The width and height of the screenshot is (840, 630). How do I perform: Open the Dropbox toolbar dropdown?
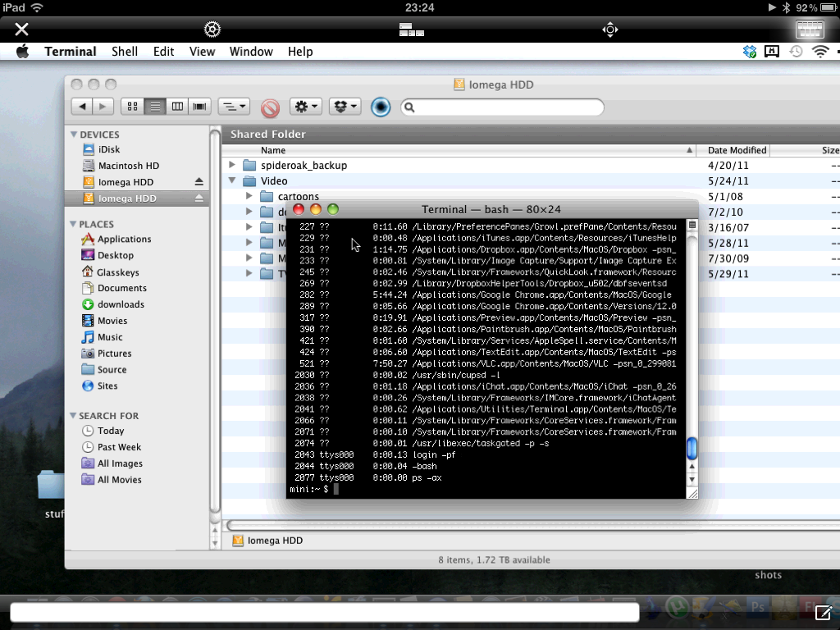(345, 107)
